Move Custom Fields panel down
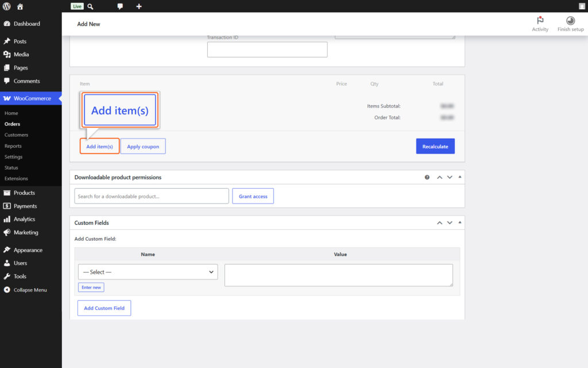588x368 pixels. (450, 223)
